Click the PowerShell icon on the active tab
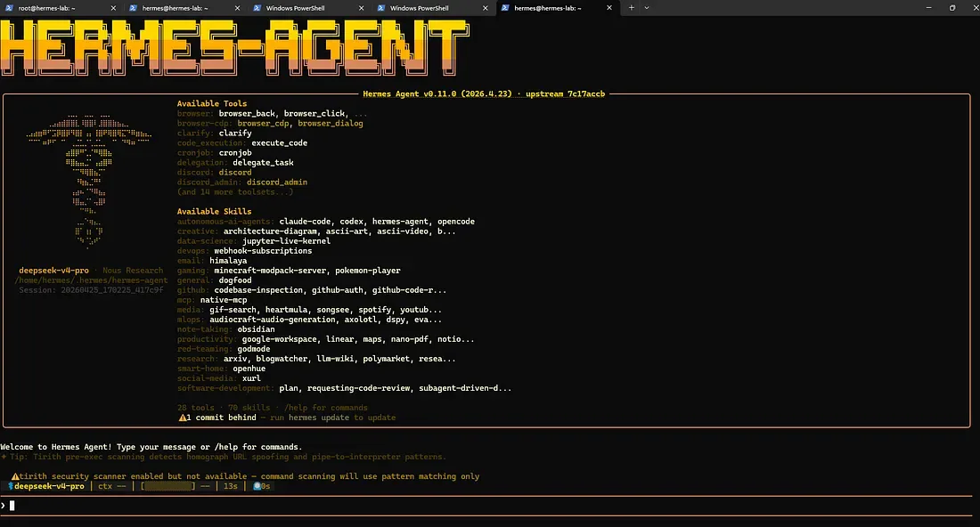This screenshot has height=527, width=980. coord(505,8)
